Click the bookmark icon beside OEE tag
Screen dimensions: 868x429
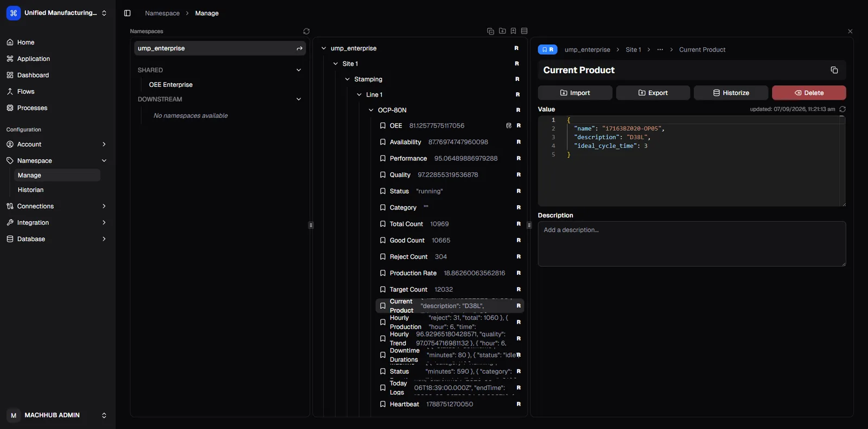[383, 126]
